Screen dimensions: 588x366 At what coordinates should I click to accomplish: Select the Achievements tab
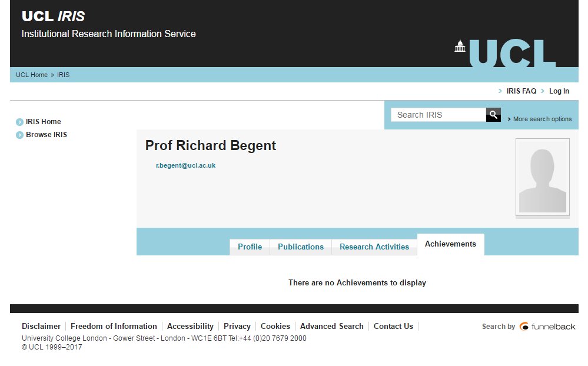[450, 244]
